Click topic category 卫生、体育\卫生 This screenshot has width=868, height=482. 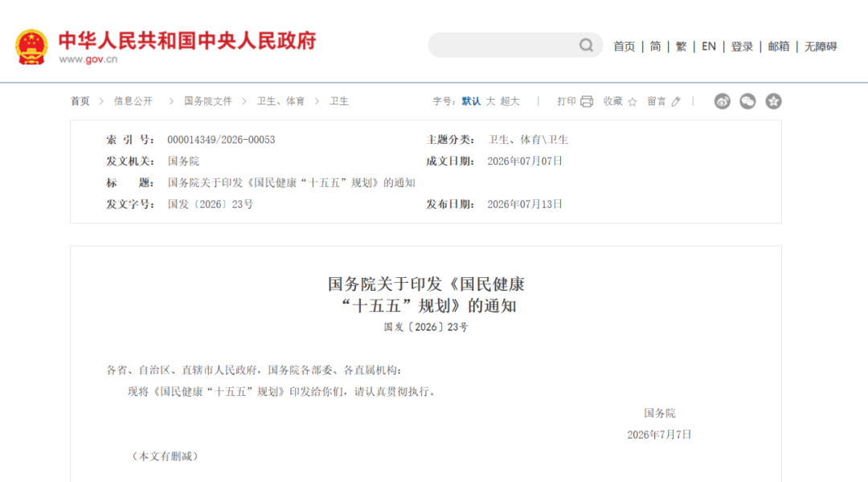pos(527,140)
